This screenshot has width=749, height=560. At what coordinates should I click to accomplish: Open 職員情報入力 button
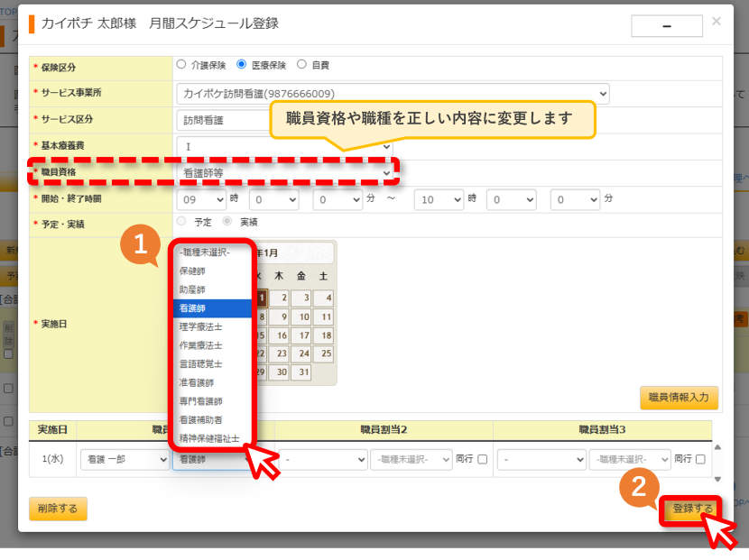tap(679, 398)
